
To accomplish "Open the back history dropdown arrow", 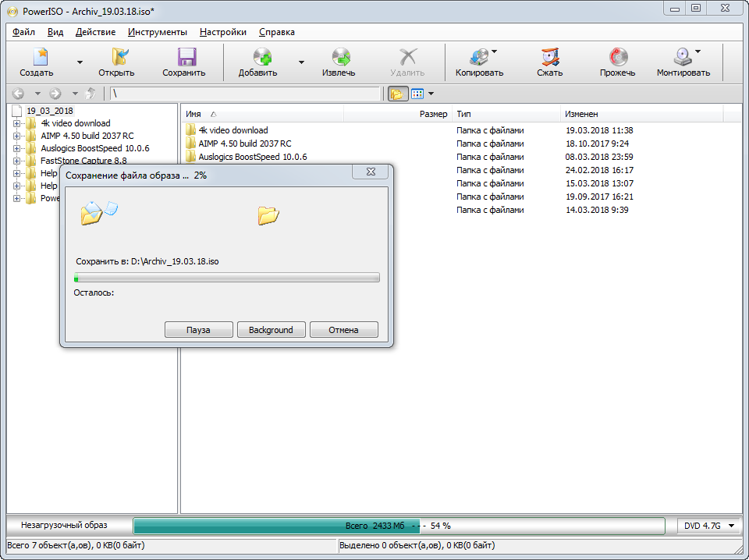I will tap(37, 94).
